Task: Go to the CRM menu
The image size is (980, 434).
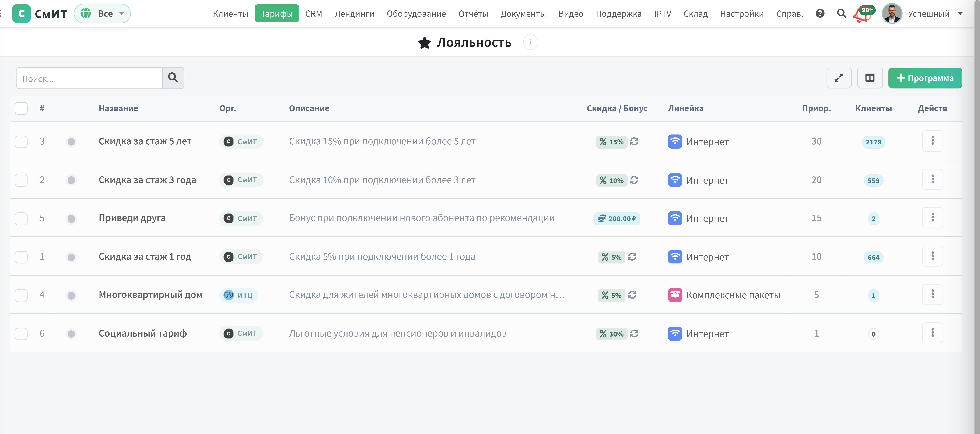Action: [x=313, y=14]
